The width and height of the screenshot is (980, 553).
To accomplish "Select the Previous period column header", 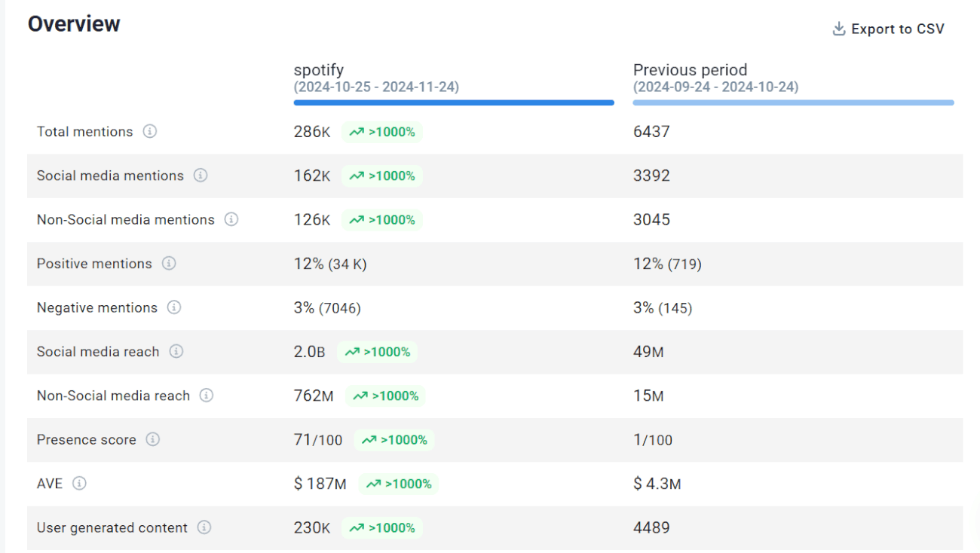I will (690, 69).
